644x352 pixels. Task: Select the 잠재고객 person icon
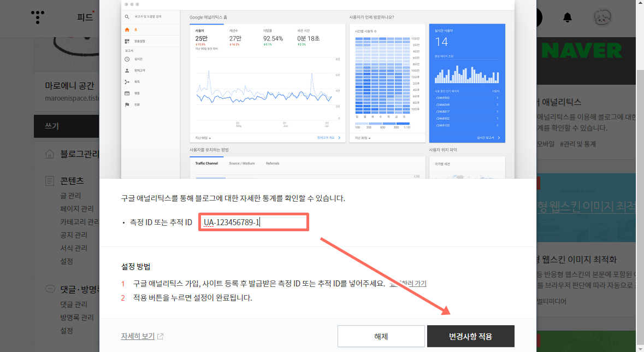127,71
